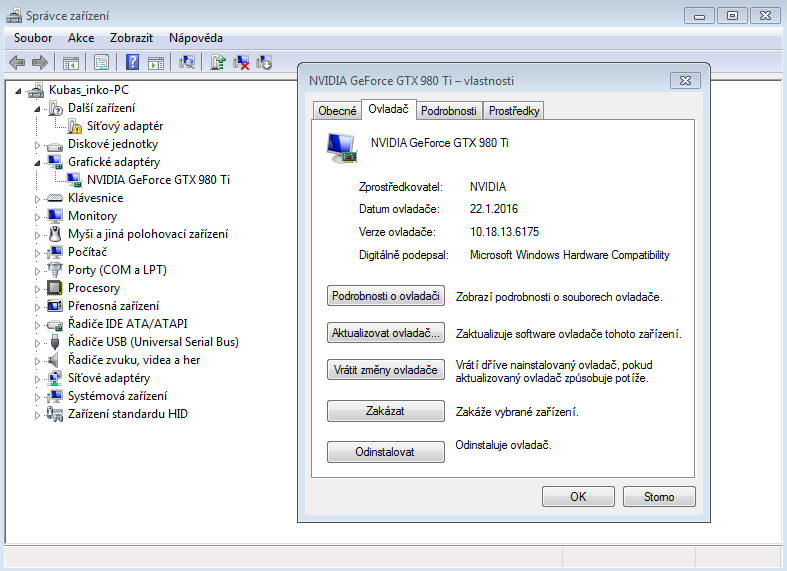Expand the Přenosná zařízení branch
Screen dimensions: 787x571
coord(37,307)
